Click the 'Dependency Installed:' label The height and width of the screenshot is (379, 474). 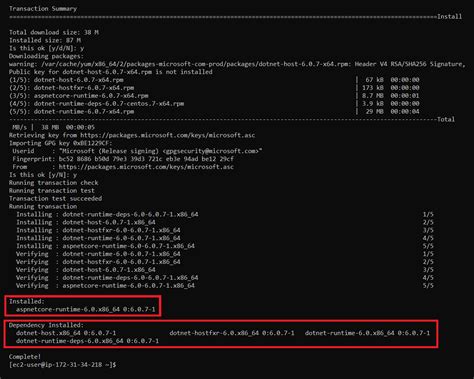tap(46, 325)
